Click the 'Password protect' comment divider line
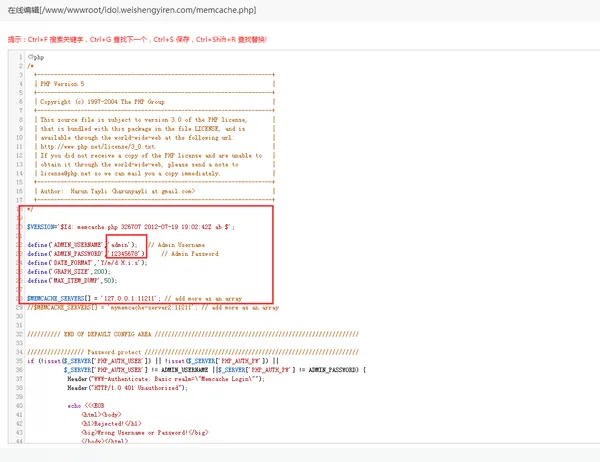The width and height of the screenshot is (600, 462). click(x=193, y=352)
